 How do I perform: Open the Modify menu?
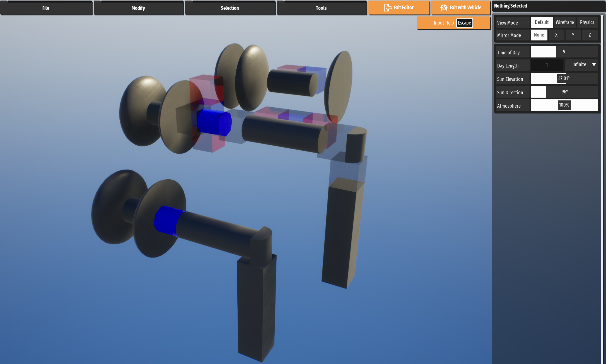[x=138, y=8]
